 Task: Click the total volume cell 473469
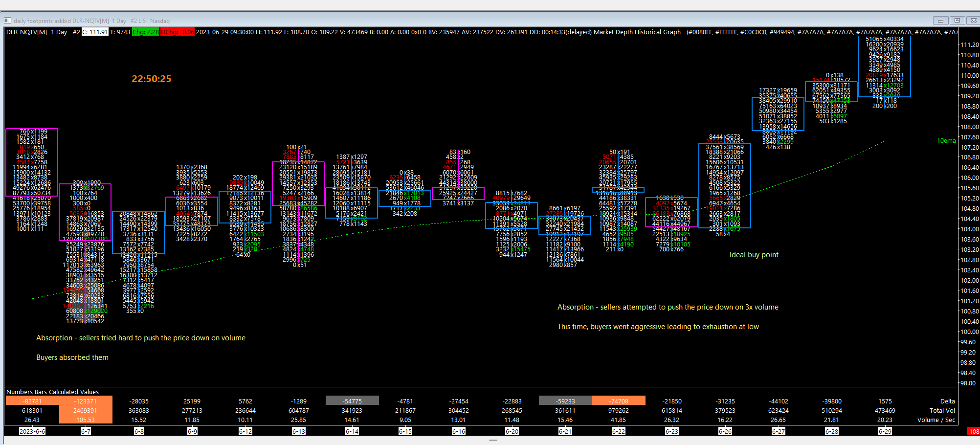885,410
